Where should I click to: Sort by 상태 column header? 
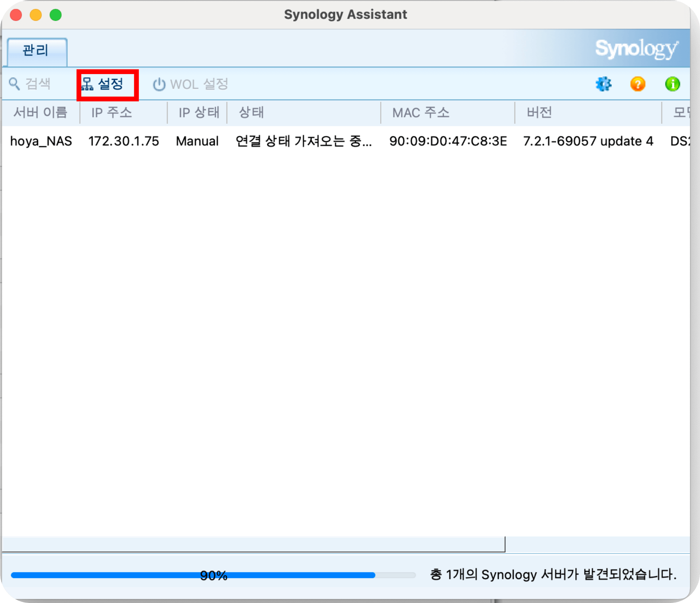pyautogui.click(x=304, y=112)
